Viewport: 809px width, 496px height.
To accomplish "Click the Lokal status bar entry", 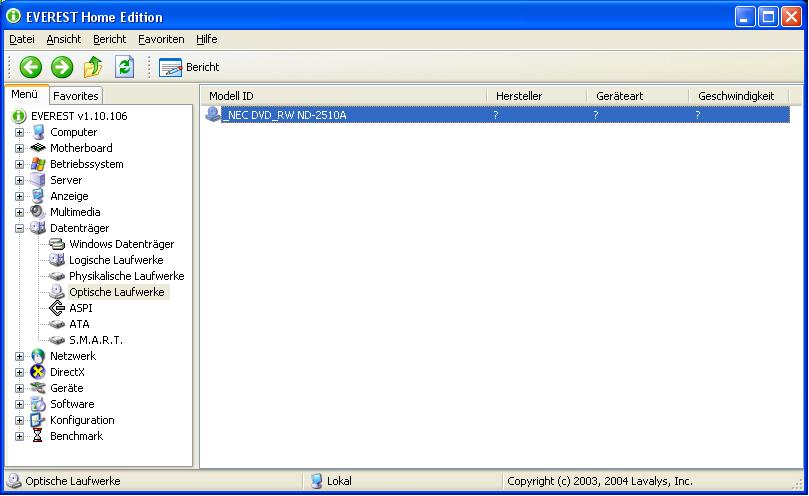I will point(331,481).
